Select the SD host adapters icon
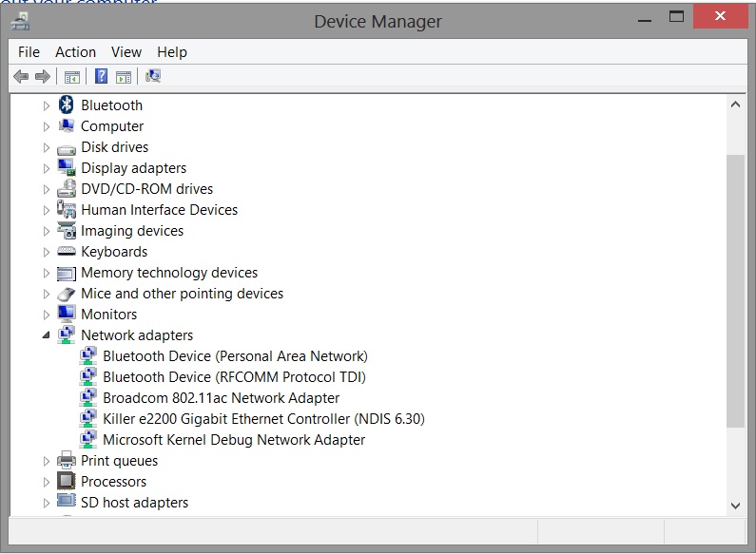Screen dimensions: 756x554 coord(67,501)
